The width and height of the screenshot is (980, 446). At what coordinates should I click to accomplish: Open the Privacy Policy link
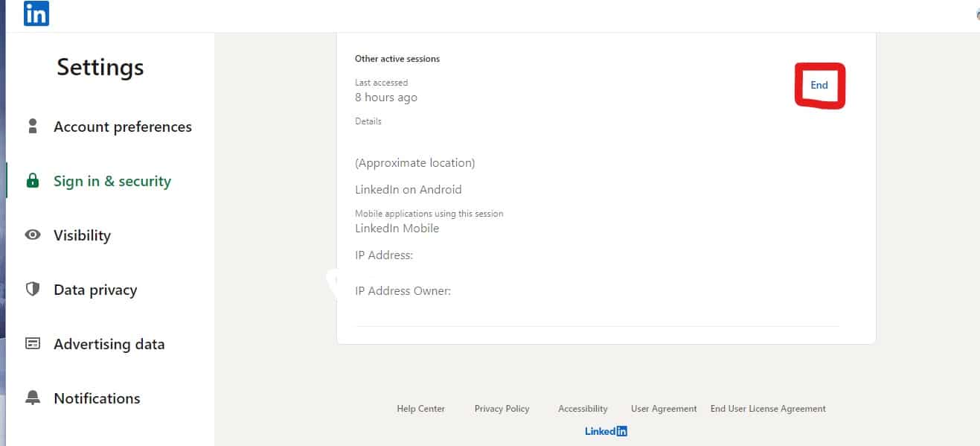point(502,409)
